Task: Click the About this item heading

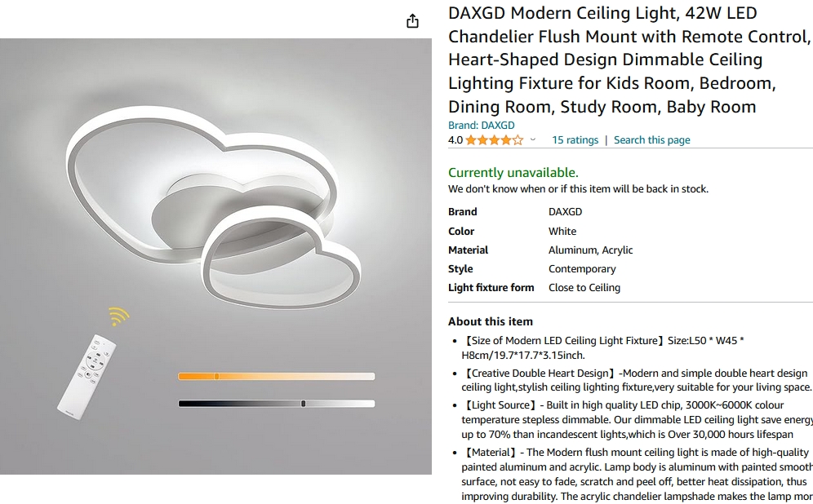Action: pos(490,321)
